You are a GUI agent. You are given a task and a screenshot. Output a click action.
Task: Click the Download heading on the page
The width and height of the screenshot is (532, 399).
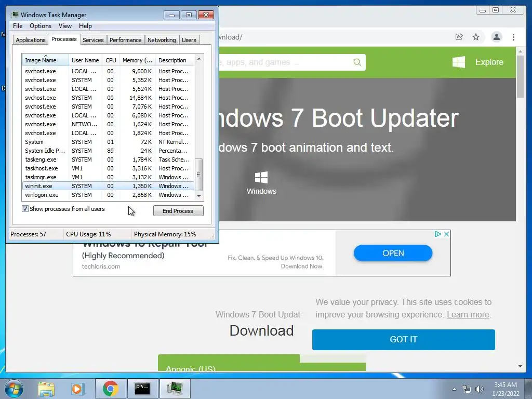coord(262,330)
